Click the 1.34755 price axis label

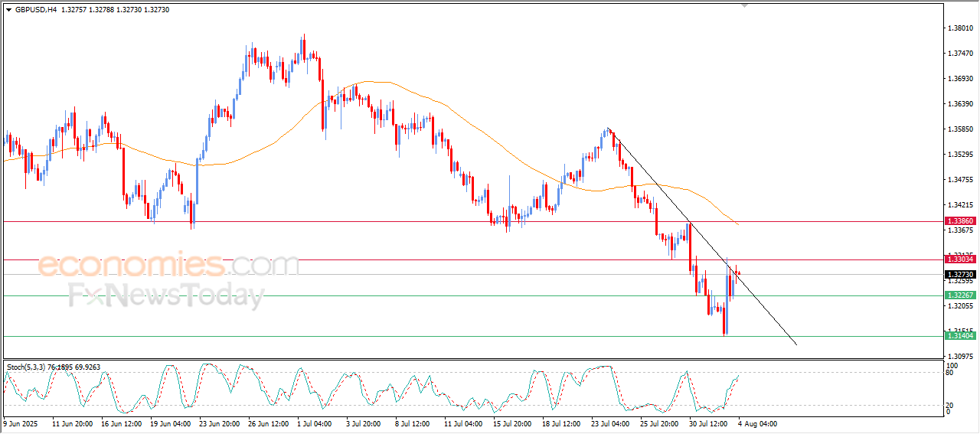coord(960,180)
